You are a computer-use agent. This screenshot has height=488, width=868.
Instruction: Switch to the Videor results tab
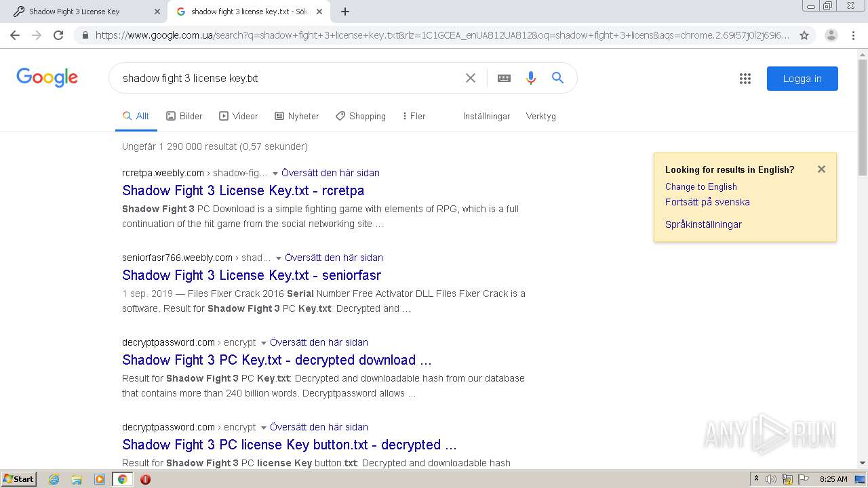pos(239,116)
